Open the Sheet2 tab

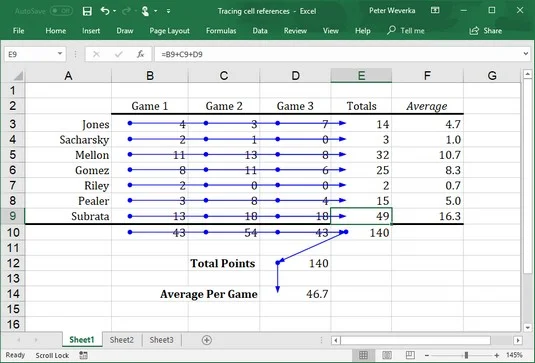122,340
